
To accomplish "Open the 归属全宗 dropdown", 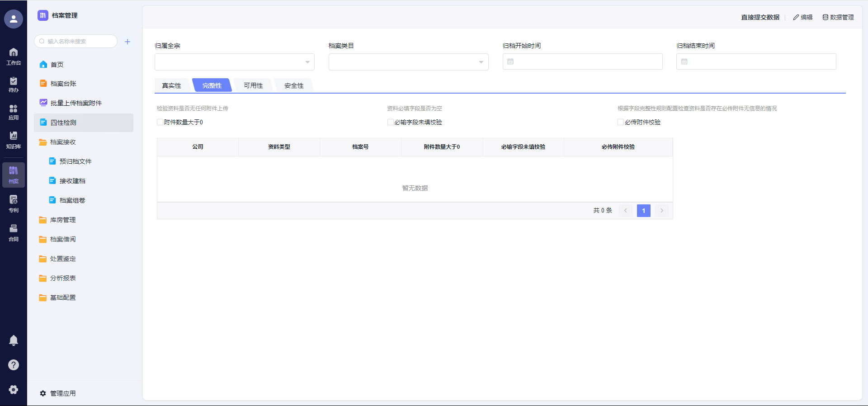I will (x=234, y=62).
